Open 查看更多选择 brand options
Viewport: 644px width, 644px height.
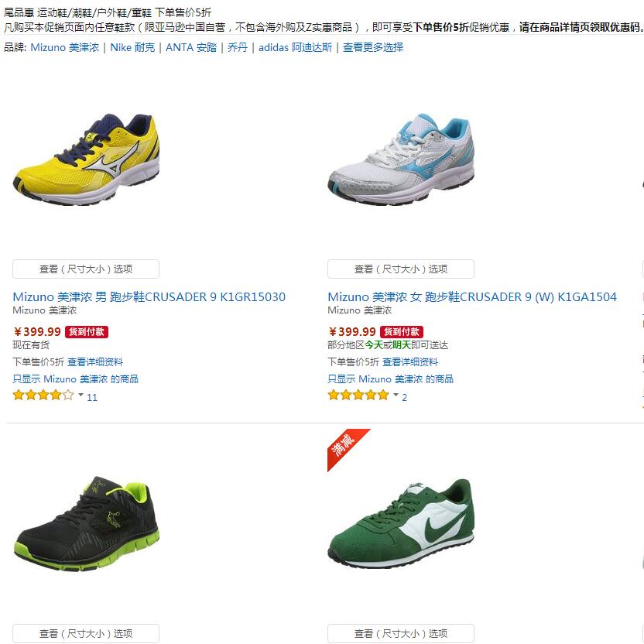[x=373, y=47]
